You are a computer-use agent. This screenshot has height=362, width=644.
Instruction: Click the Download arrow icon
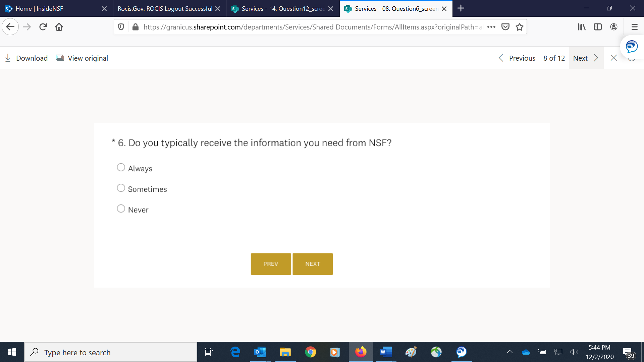point(8,58)
